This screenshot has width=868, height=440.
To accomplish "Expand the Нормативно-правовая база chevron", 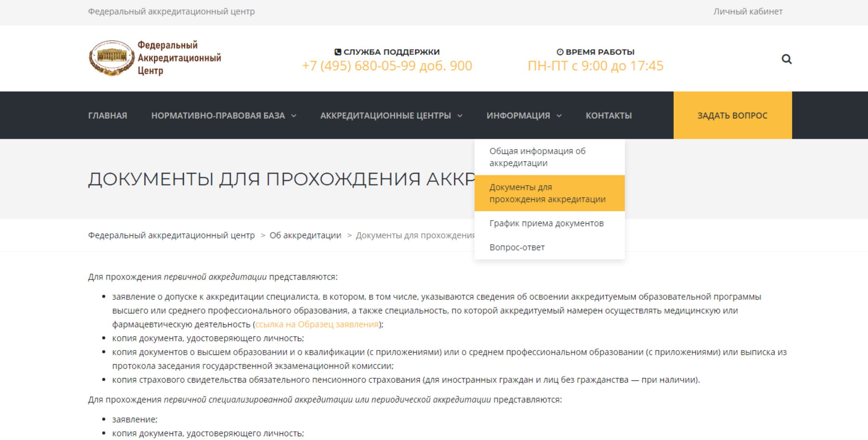I will coord(294,116).
